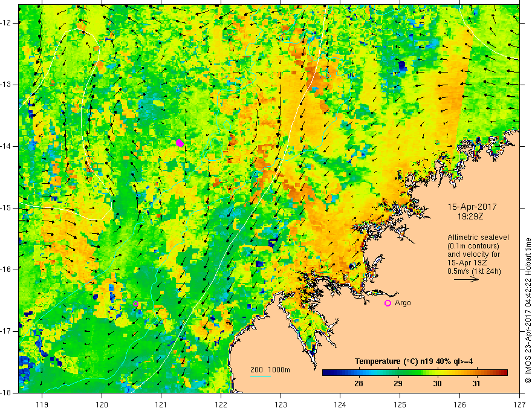
Task: Click the latitude axis label '-17'
Action: [7, 331]
